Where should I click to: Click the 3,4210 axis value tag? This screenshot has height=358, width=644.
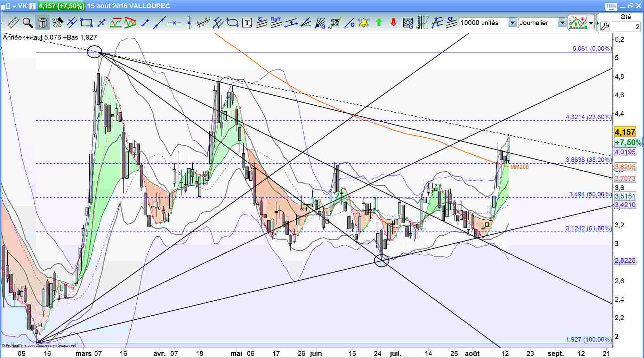[x=625, y=205]
